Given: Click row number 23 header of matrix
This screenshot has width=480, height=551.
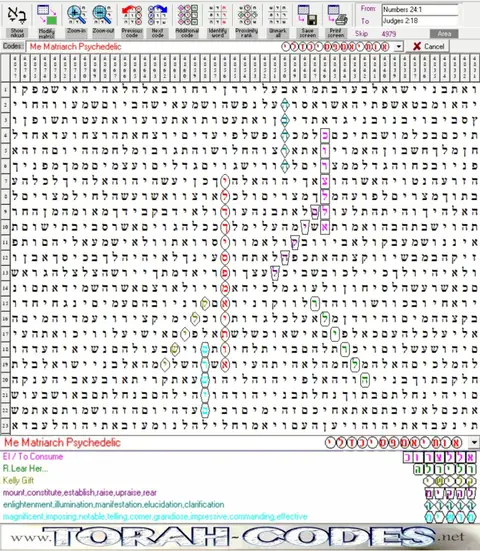Looking at the screenshot, I should [x=5, y=425].
